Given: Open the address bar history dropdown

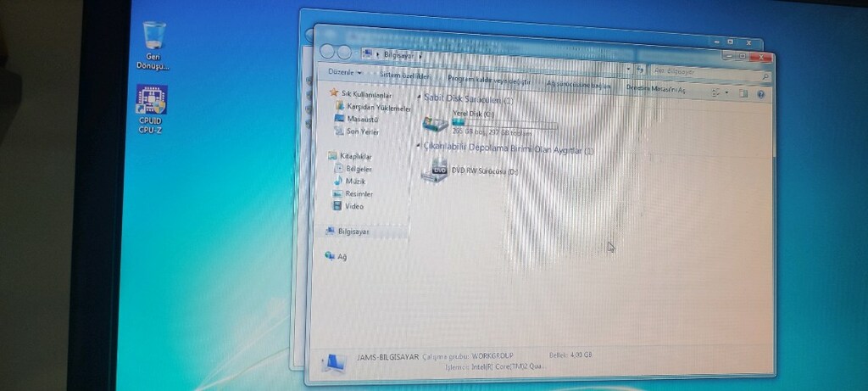Looking at the screenshot, I should click(x=628, y=68).
